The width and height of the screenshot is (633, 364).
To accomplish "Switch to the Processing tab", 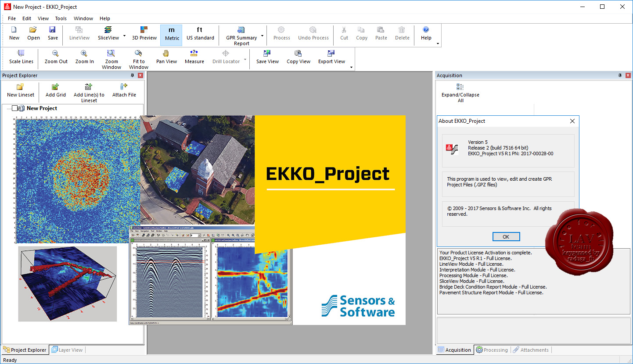I will tap(492, 350).
